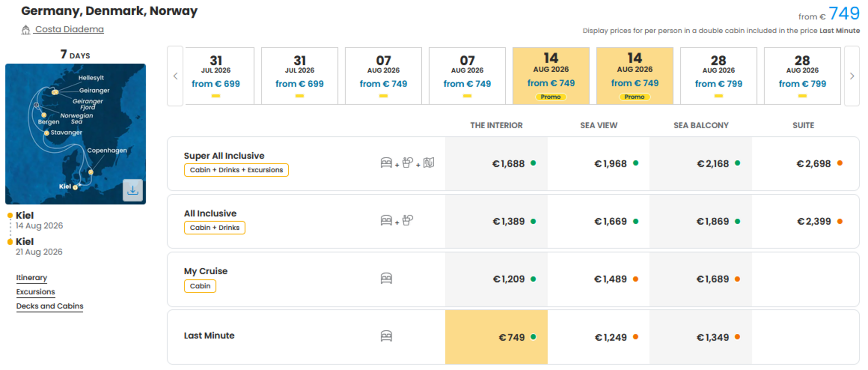Select the second 31 Jul 2026 departure
868x370 pixels.
(x=299, y=76)
